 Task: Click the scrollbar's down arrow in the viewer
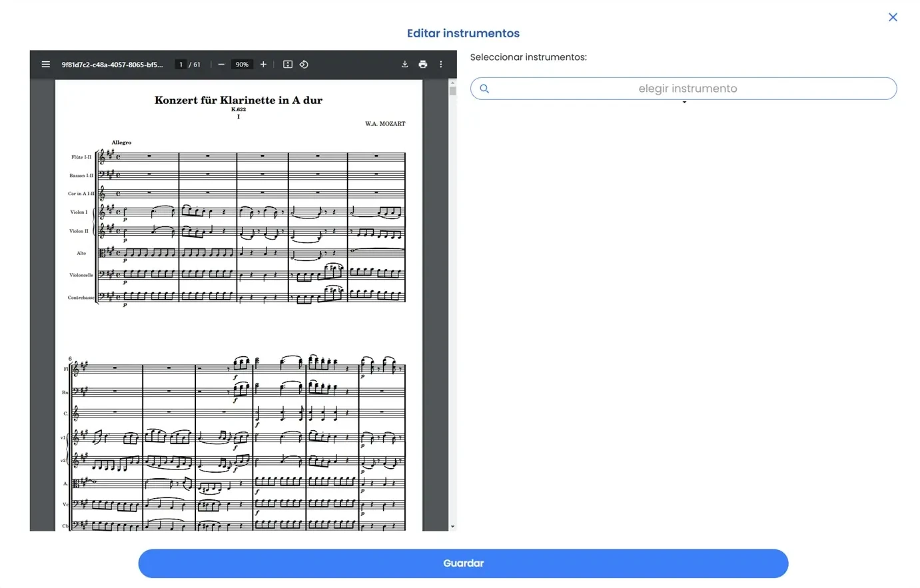[x=451, y=525]
